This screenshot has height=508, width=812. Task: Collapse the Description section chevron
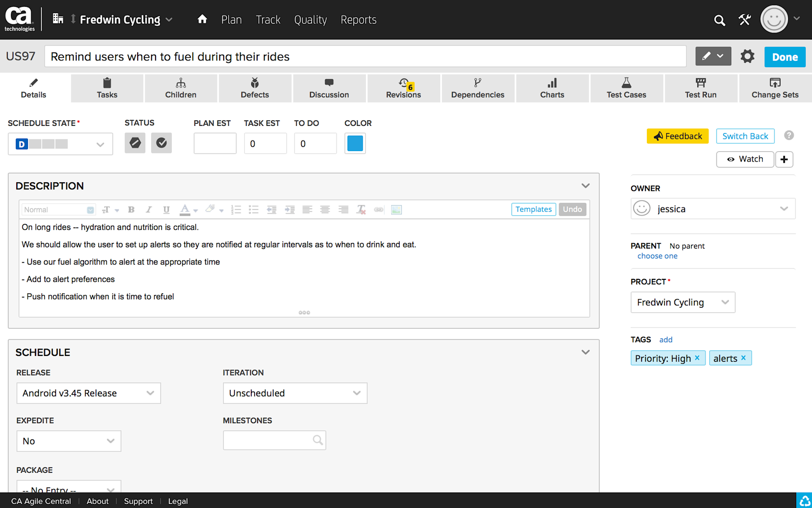point(586,186)
